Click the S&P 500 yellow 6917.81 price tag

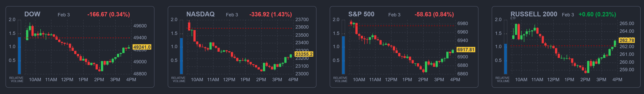466,49
